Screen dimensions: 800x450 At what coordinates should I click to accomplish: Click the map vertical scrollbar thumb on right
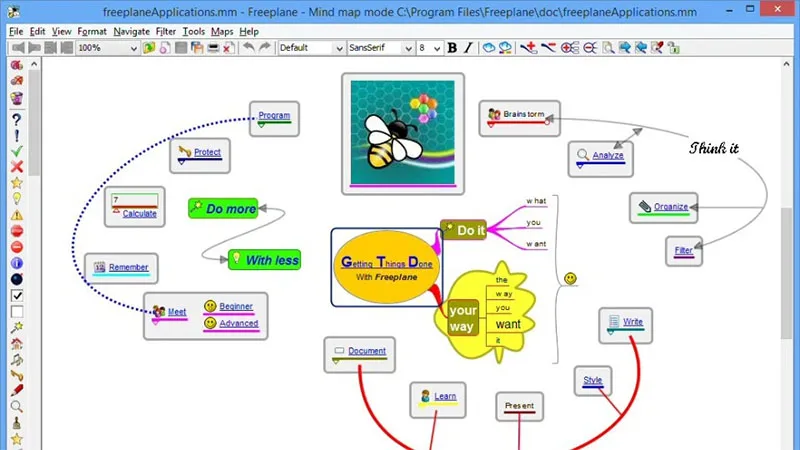pyautogui.click(x=786, y=273)
